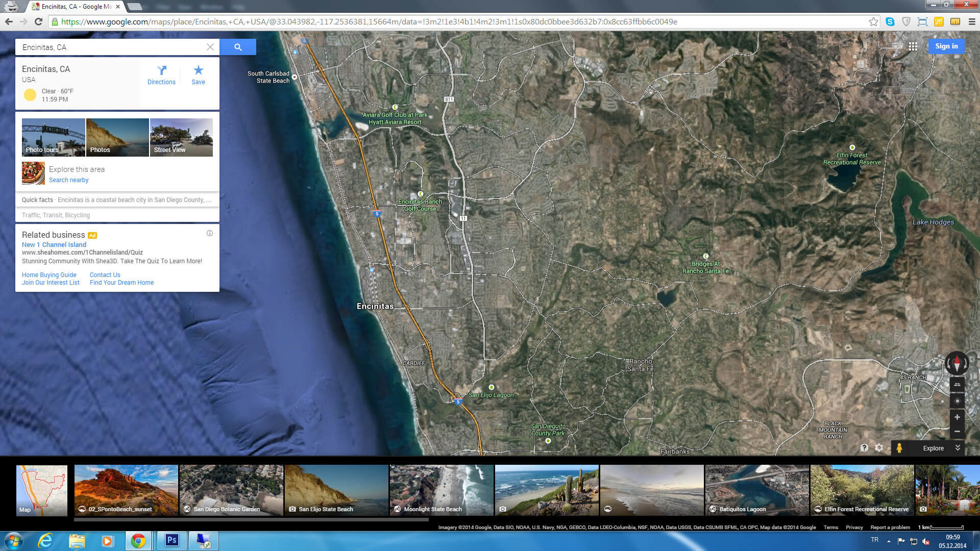Click the Search nearby link

68,180
